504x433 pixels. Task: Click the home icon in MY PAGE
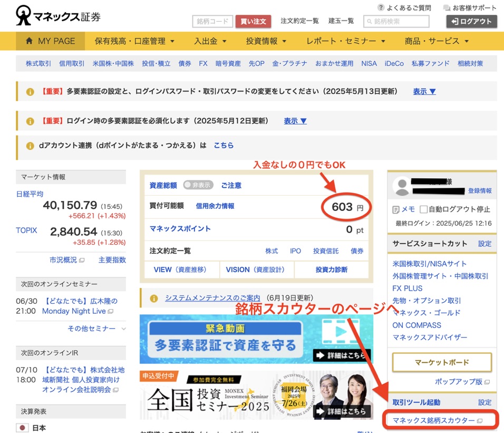[x=29, y=41]
